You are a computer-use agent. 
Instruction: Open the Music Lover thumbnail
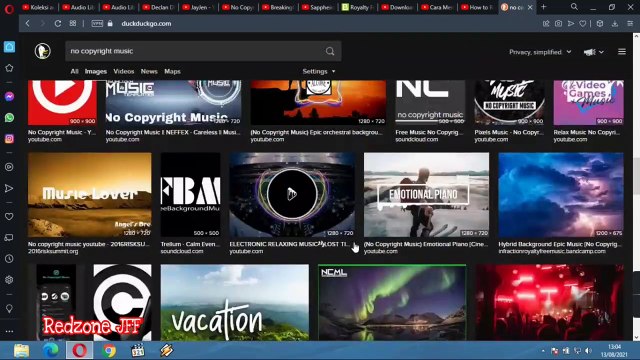point(89,195)
